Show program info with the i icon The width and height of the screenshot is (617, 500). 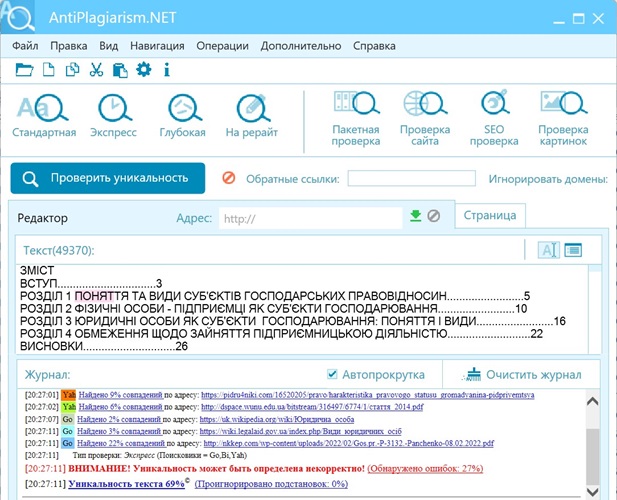(x=167, y=70)
